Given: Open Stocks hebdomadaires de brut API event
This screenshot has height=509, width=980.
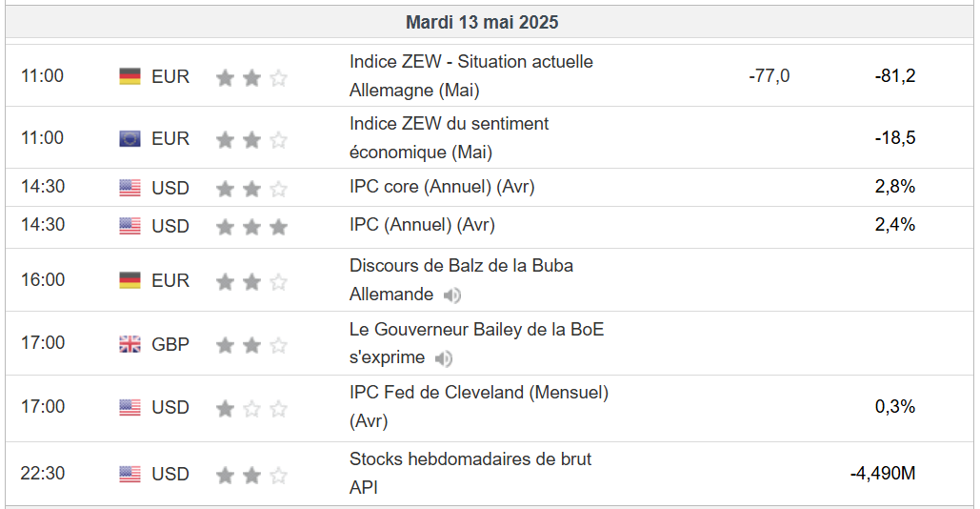Looking at the screenshot, I should (x=470, y=458).
